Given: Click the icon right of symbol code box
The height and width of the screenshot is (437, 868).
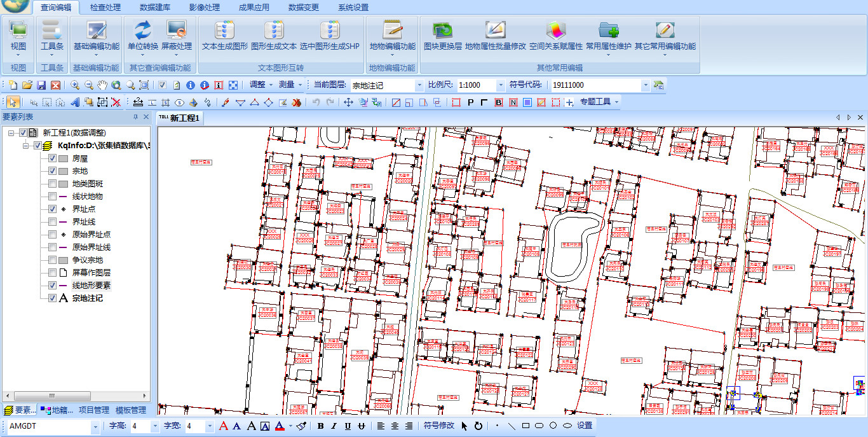Looking at the screenshot, I should [x=659, y=85].
